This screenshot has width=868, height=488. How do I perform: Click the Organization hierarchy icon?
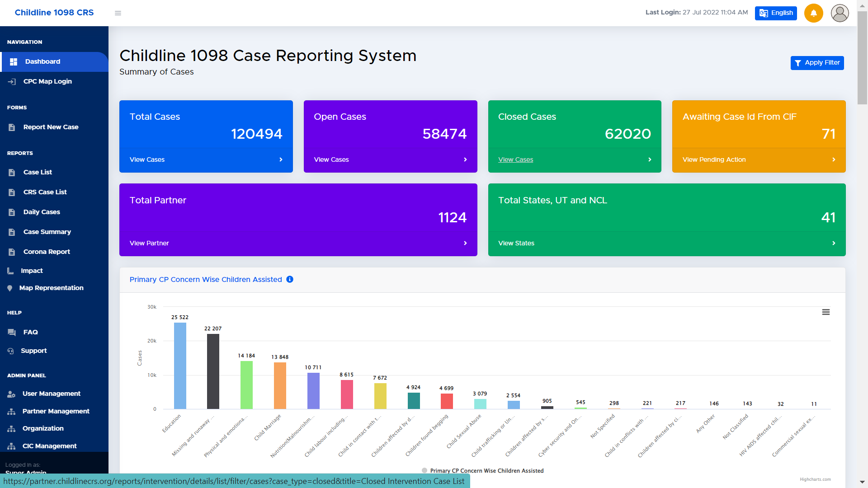11,429
